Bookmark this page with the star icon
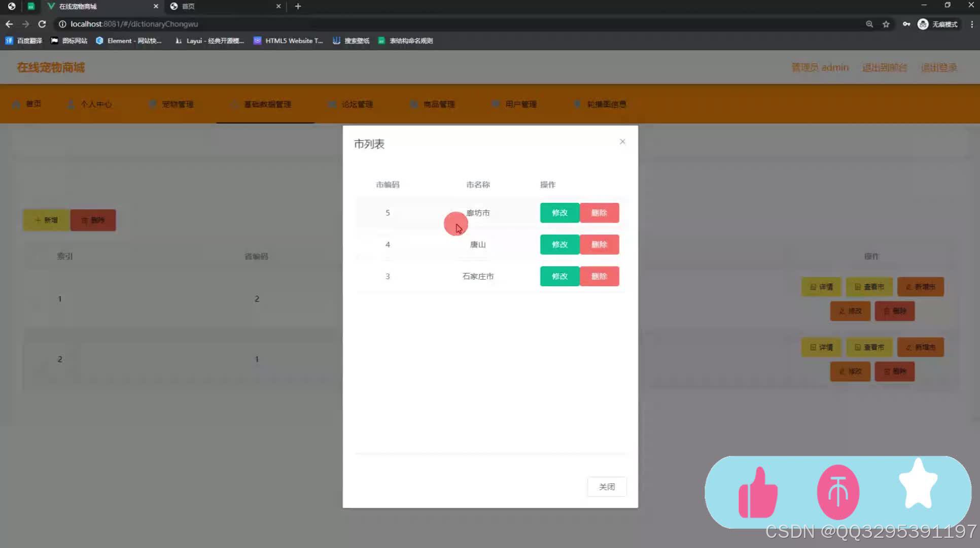This screenshot has width=980, height=548. pos(886,24)
